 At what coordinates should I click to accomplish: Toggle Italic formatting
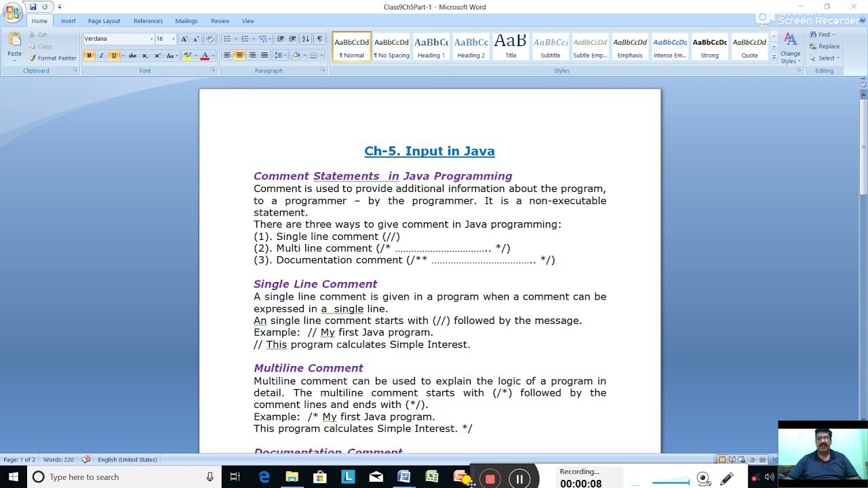pos(101,56)
